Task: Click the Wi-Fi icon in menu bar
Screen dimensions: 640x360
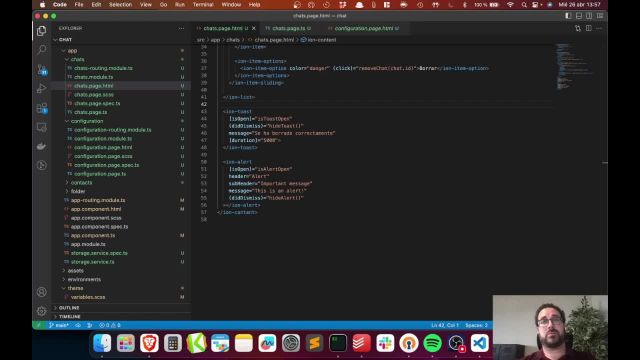Action: pos(510,4)
